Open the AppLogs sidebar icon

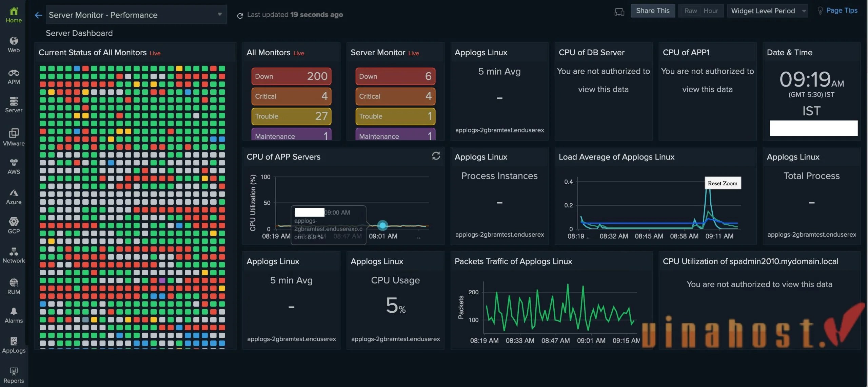tap(14, 345)
